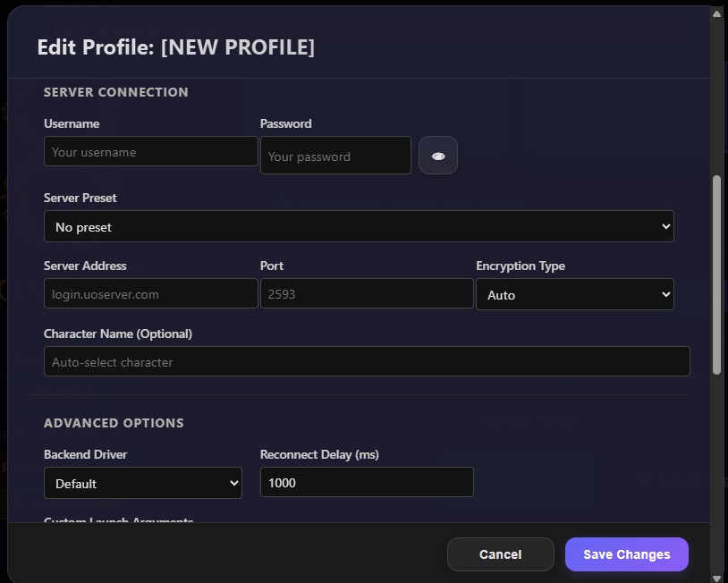728x583 pixels.
Task: Click the Password field label
Action: pos(284,123)
